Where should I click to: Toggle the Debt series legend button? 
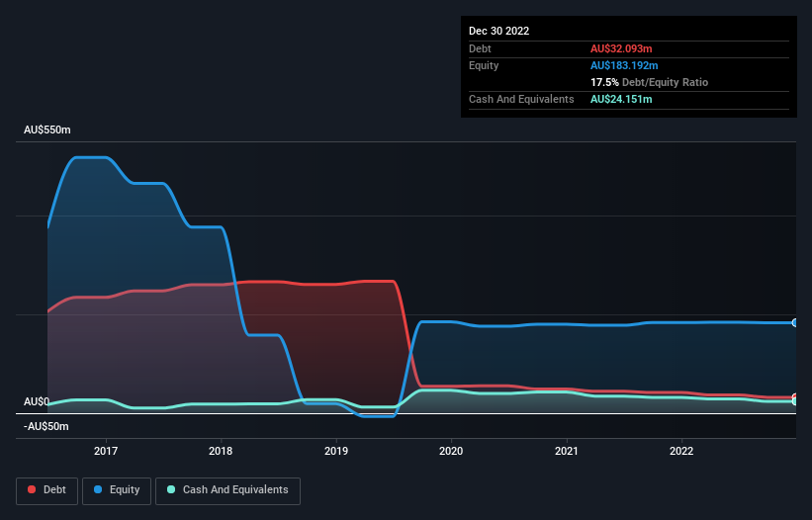coord(46,490)
